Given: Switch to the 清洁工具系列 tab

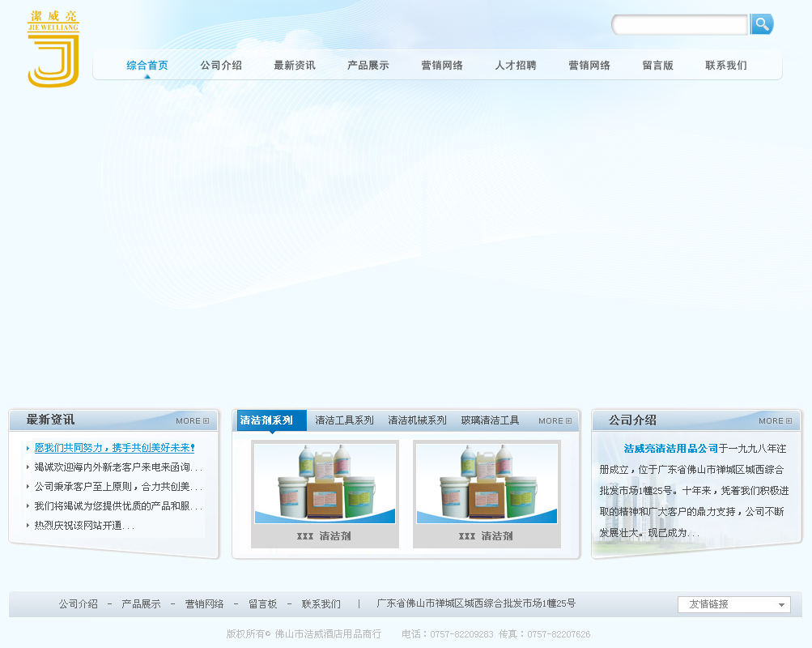Looking at the screenshot, I should [x=344, y=420].
